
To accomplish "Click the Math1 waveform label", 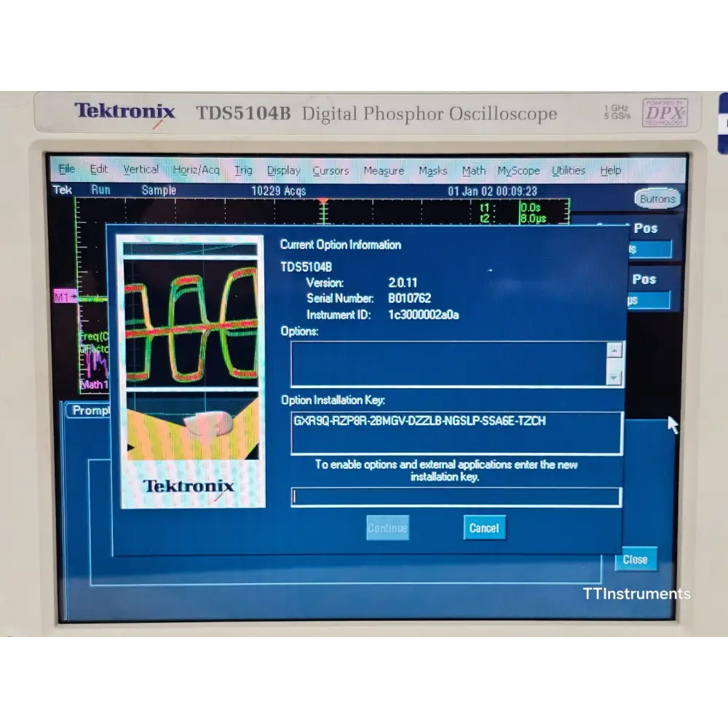I will tap(94, 384).
